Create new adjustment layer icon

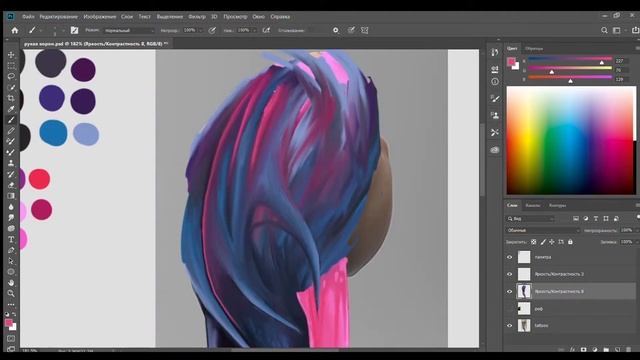pyautogui.click(x=595, y=350)
